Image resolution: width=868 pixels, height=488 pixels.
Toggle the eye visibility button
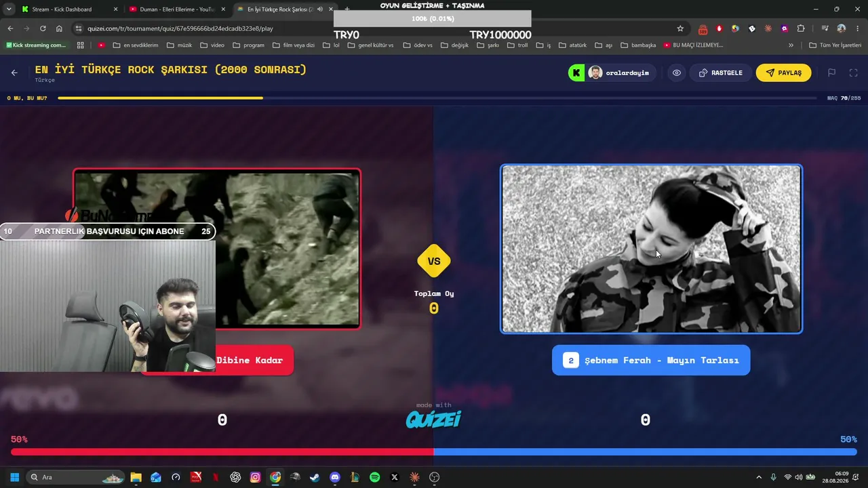tap(677, 73)
